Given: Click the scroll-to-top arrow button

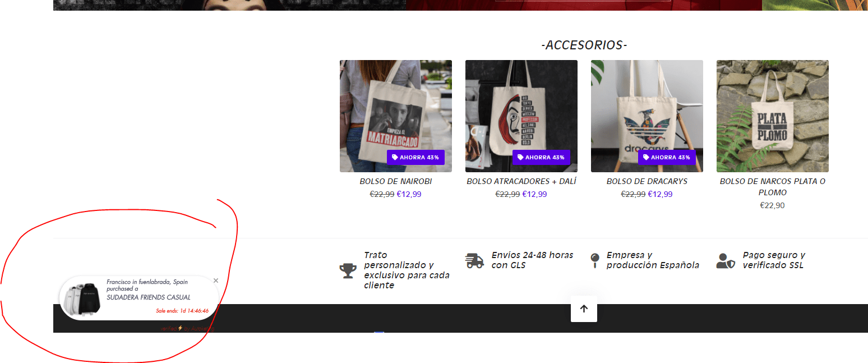Looking at the screenshot, I should pos(584,309).
